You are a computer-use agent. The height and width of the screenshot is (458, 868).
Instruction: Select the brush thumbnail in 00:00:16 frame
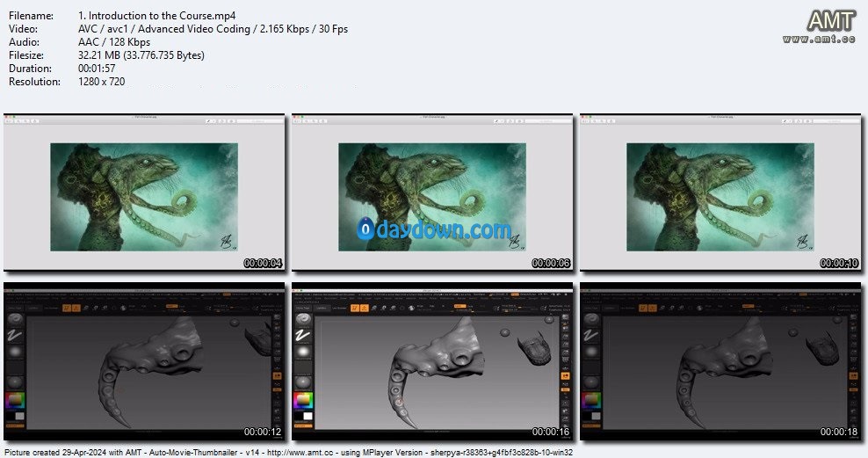point(303,320)
